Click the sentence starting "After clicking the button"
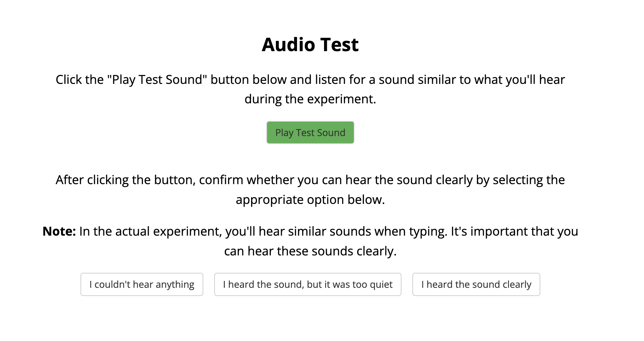 (x=310, y=190)
